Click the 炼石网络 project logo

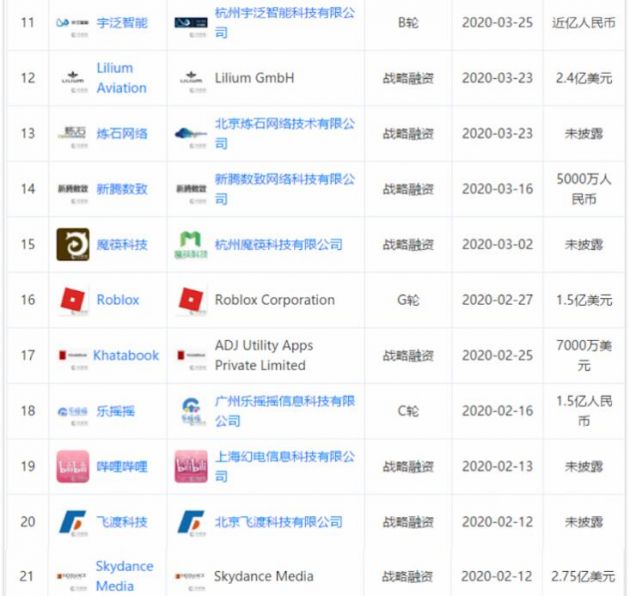point(73,136)
